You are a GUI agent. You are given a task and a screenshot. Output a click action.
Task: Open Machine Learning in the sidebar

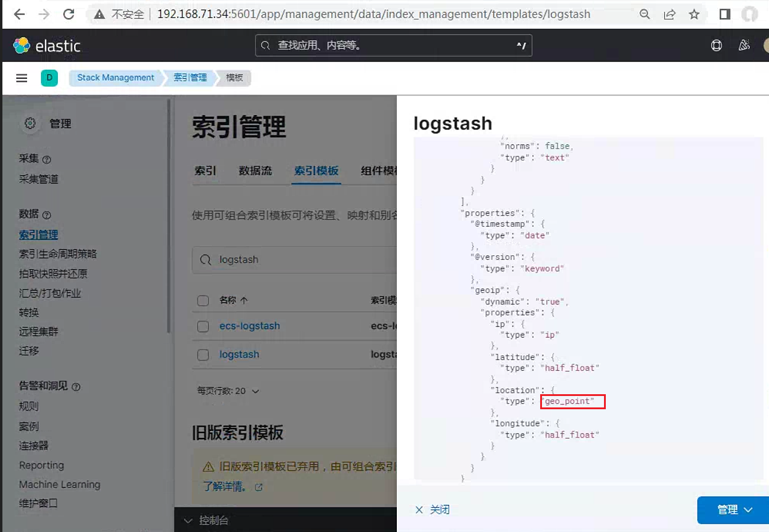click(60, 484)
